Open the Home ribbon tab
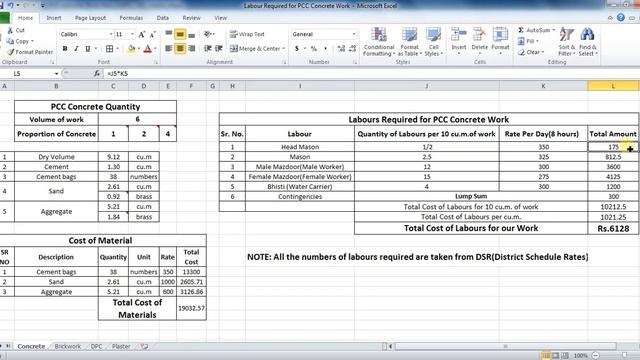This screenshot has width=640, height=360. point(25,18)
